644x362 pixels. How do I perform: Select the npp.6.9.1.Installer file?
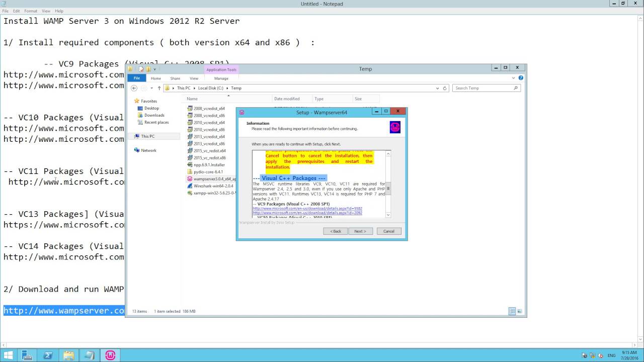click(x=209, y=165)
